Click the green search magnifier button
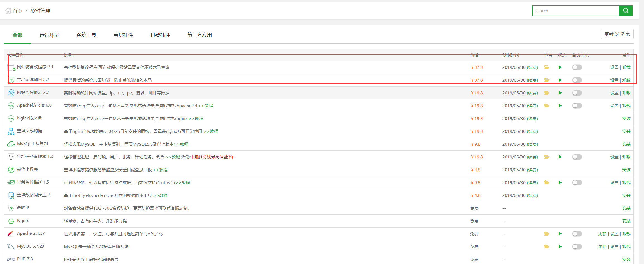The image size is (644, 264). pyautogui.click(x=626, y=11)
